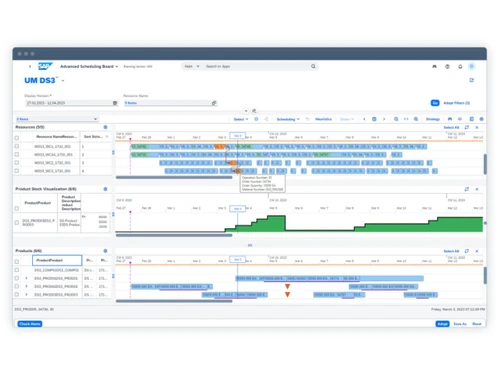This screenshot has height=375, width=500.
Task: Click the Product/Product column header
Action: point(57,260)
